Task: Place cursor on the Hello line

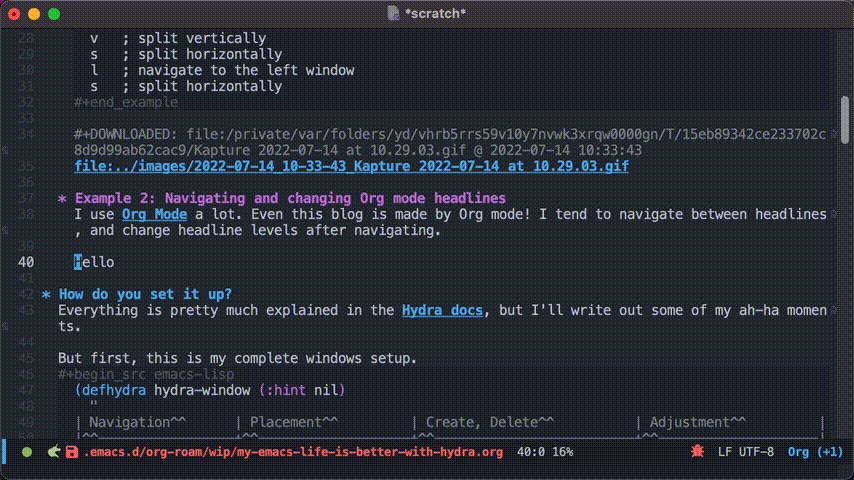Action: (94, 262)
